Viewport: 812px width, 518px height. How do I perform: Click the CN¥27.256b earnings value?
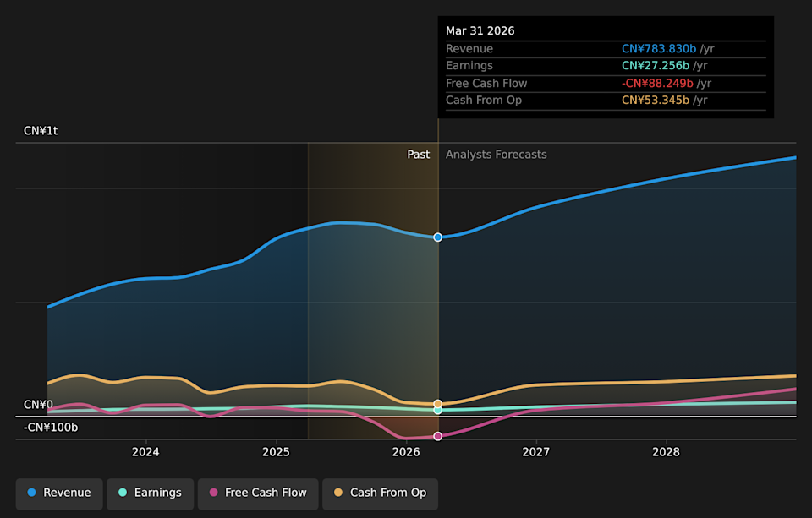[x=655, y=66]
